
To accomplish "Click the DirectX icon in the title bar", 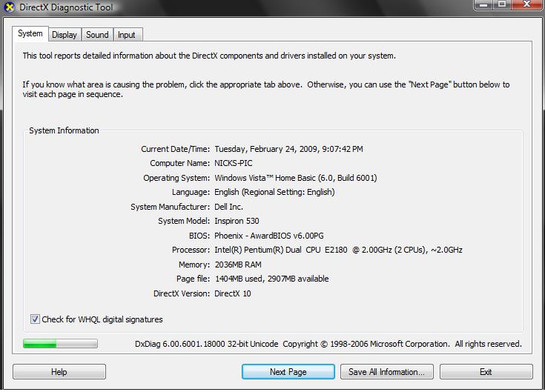I will click(x=10, y=7).
